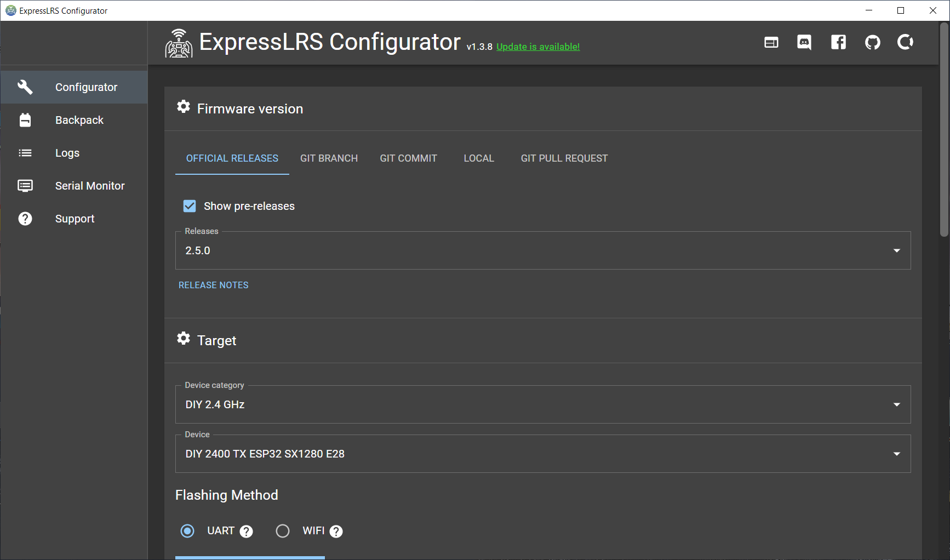Open the Serial Monitor menu item
This screenshot has height=560, width=950.
(74, 186)
